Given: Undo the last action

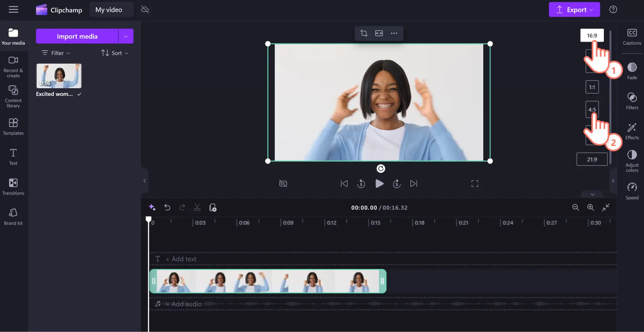Looking at the screenshot, I should click(x=167, y=207).
